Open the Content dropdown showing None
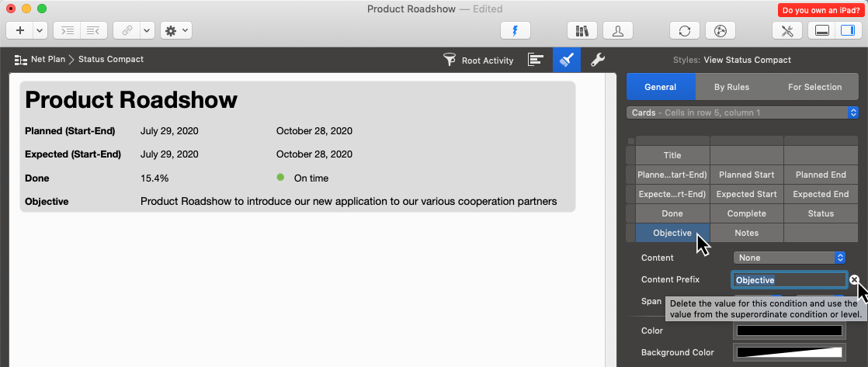868x367 pixels. 789,258
